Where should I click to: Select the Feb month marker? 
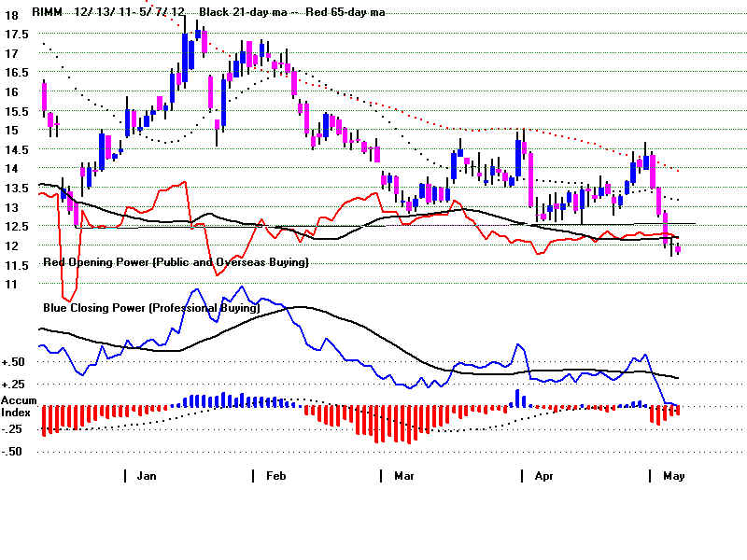(x=275, y=475)
